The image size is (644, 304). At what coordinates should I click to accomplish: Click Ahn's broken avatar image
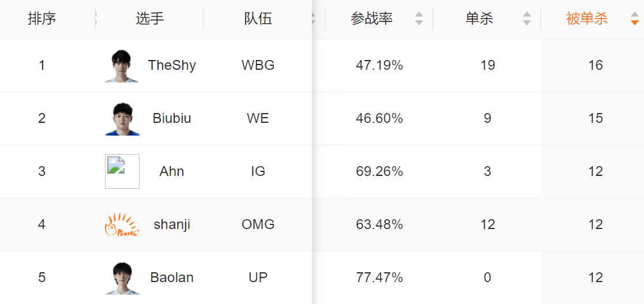pos(122,171)
